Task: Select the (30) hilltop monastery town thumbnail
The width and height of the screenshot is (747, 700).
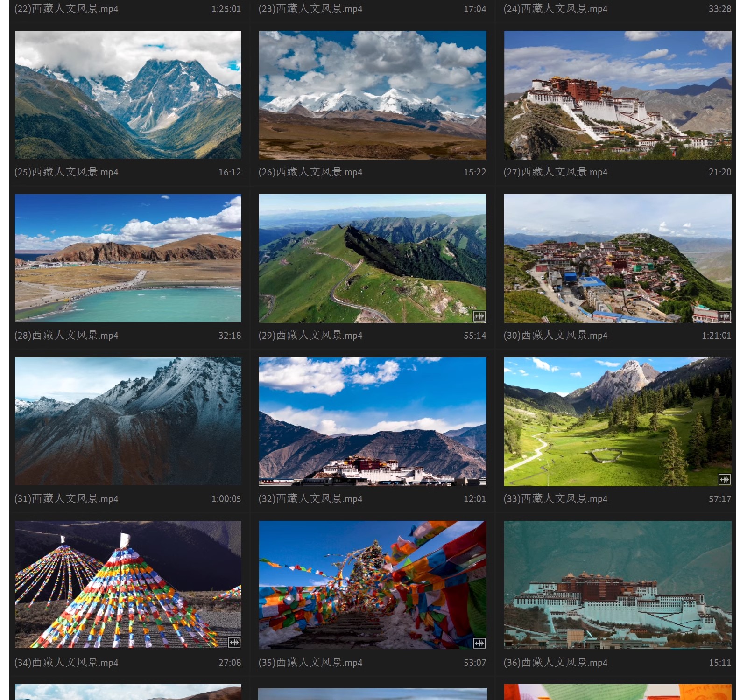Action: click(x=618, y=259)
